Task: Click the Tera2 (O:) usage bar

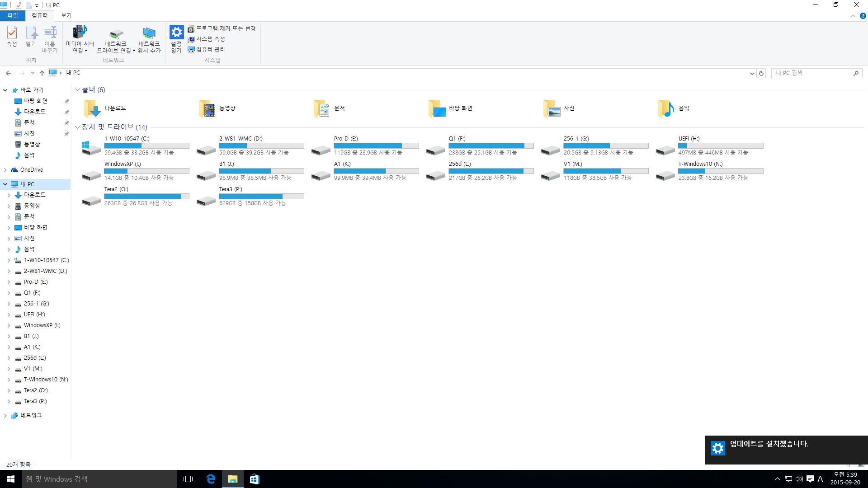Action: [x=146, y=197]
